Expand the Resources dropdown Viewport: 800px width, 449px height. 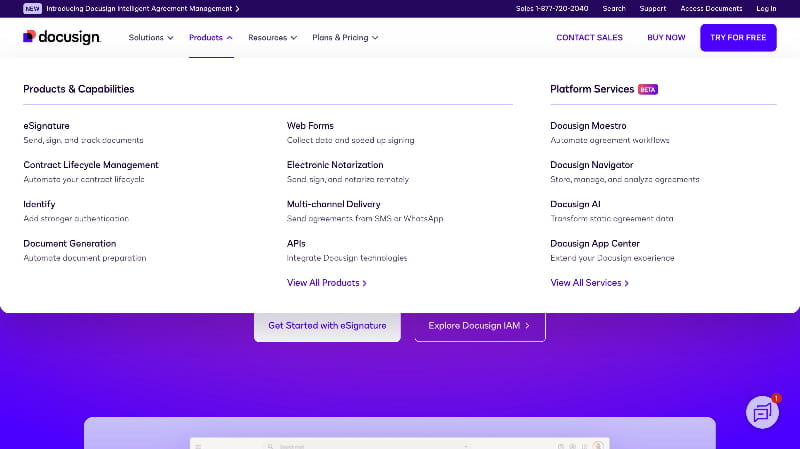click(272, 37)
